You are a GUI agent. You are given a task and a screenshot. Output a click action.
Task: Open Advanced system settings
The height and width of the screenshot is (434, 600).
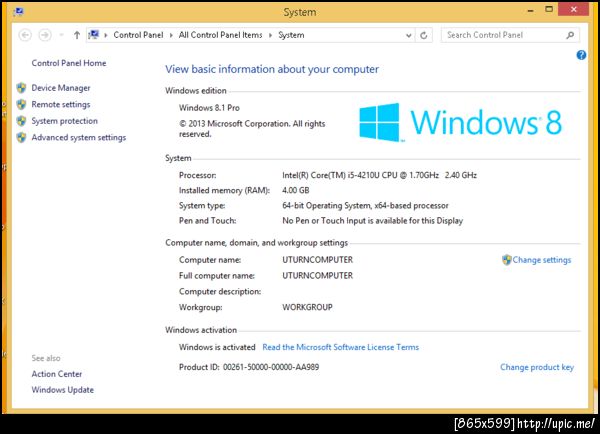pyautogui.click(x=79, y=137)
